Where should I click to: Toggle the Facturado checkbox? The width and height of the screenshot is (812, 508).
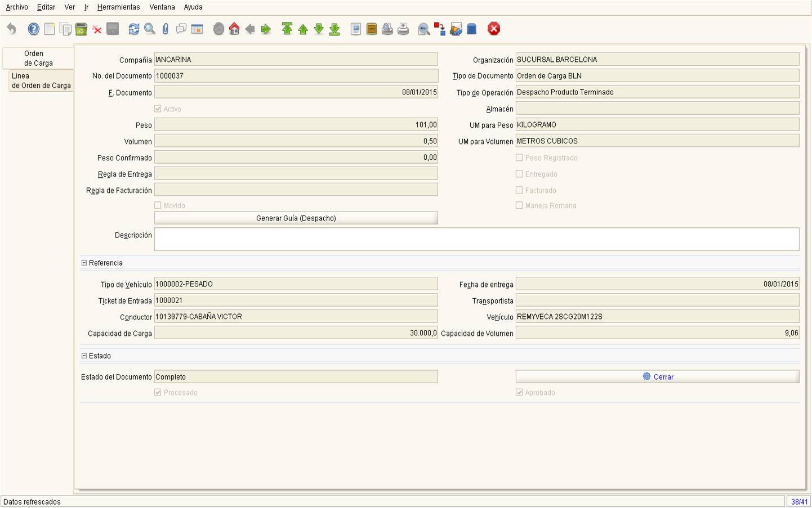pos(519,190)
